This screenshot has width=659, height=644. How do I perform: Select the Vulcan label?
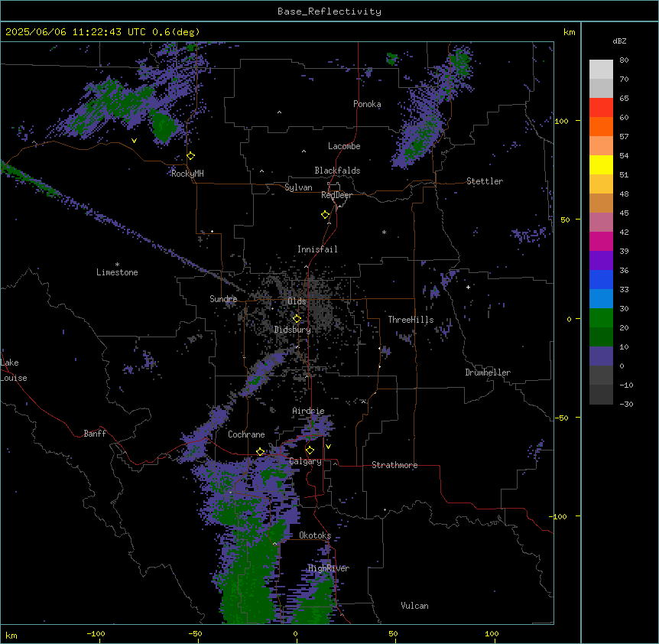pyautogui.click(x=414, y=606)
